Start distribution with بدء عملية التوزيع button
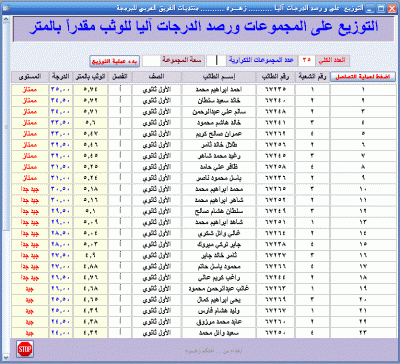Image resolution: width=400 pixels, height=364 pixels. pos(115,61)
